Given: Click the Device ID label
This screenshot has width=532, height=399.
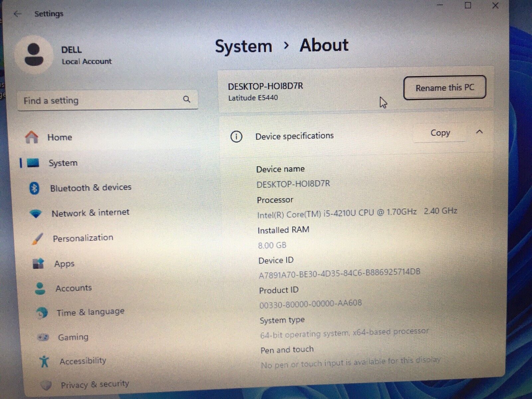Looking at the screenshot, I should point(276,260).
